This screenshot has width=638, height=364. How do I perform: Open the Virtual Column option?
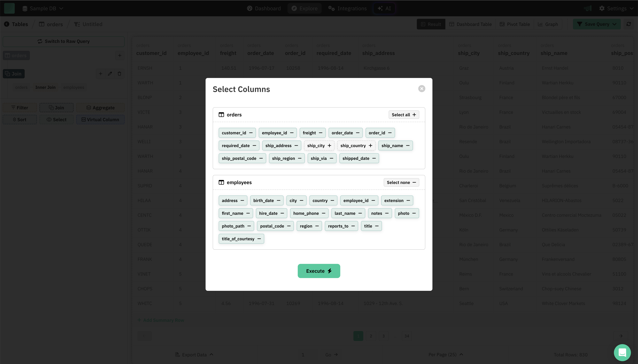pyautogui.click(x=100, y=119)
